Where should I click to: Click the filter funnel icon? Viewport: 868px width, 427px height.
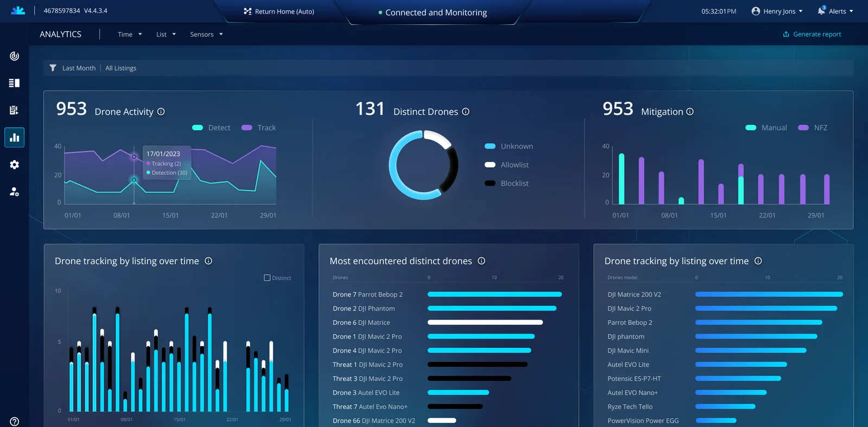[53, 68]
